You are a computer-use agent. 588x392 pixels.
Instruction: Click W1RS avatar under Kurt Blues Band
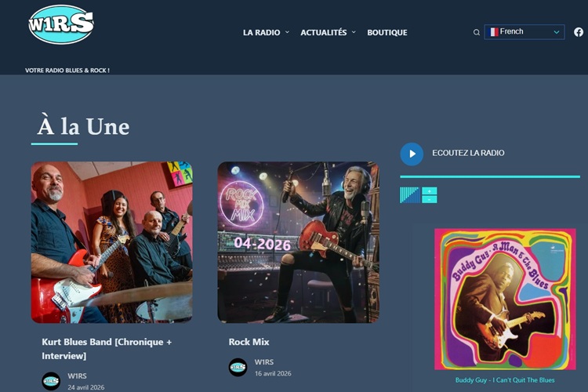click(x=51, y=381)
